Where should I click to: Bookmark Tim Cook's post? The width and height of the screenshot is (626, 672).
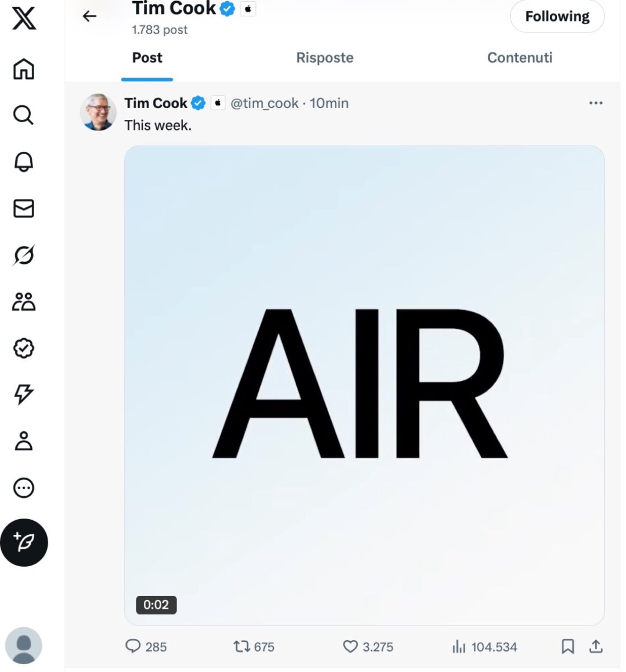(568, 647)
